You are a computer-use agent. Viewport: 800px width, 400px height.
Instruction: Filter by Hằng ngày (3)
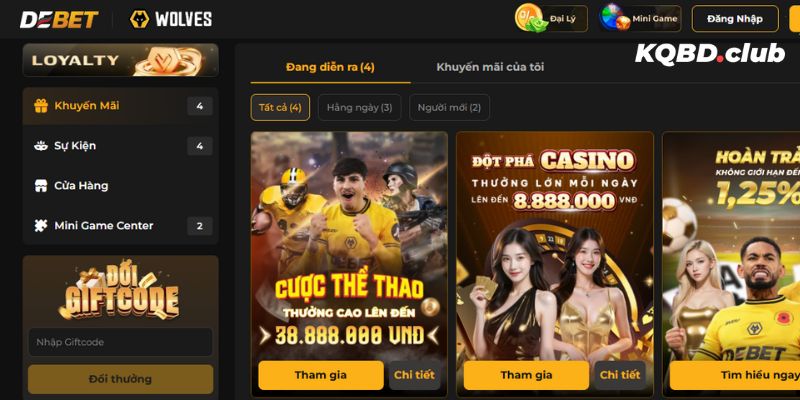click(x=359, y=108)
